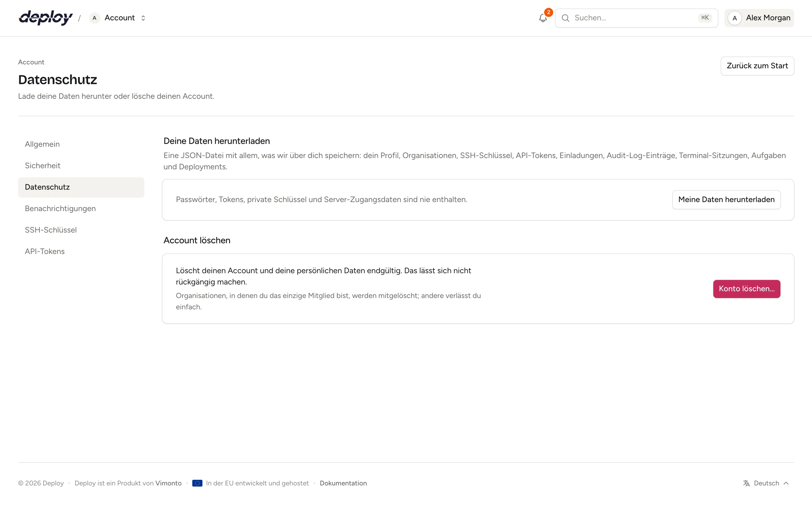This screenshot has width=812, height=508.
Task: Click the Account breadcrumb above Datenschutz
Action: click(x=31, y=62)
